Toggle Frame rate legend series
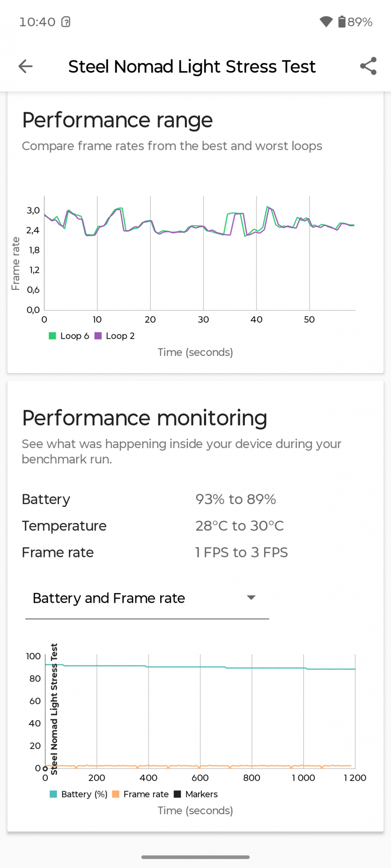391x868 pixels. click(x=116, y=794)
